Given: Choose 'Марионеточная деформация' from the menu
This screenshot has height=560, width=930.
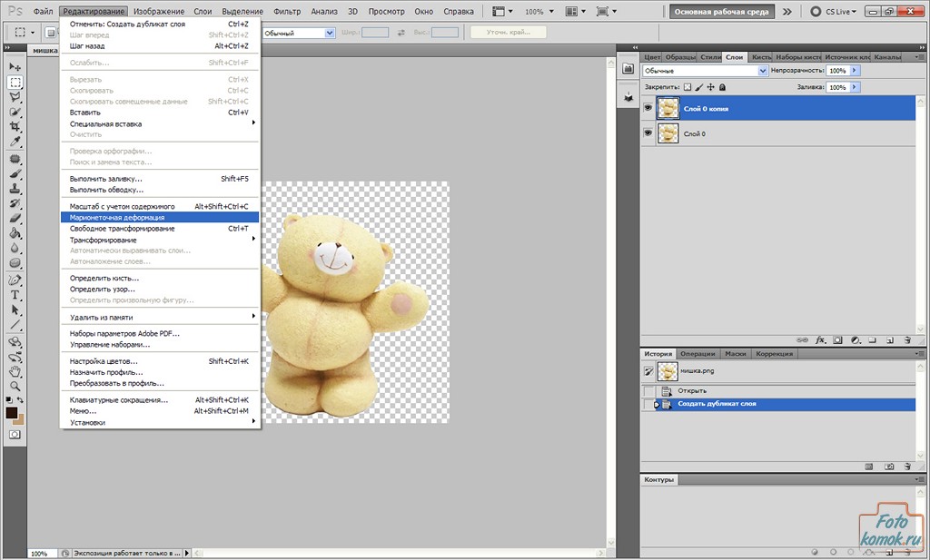Looking at the screenshot, I should tap(117, 218).
